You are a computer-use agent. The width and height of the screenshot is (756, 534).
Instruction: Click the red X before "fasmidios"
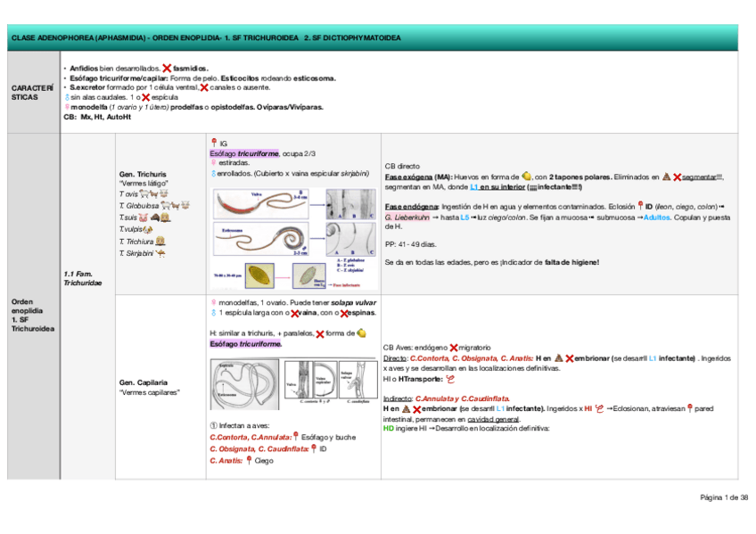coord(168,68)
